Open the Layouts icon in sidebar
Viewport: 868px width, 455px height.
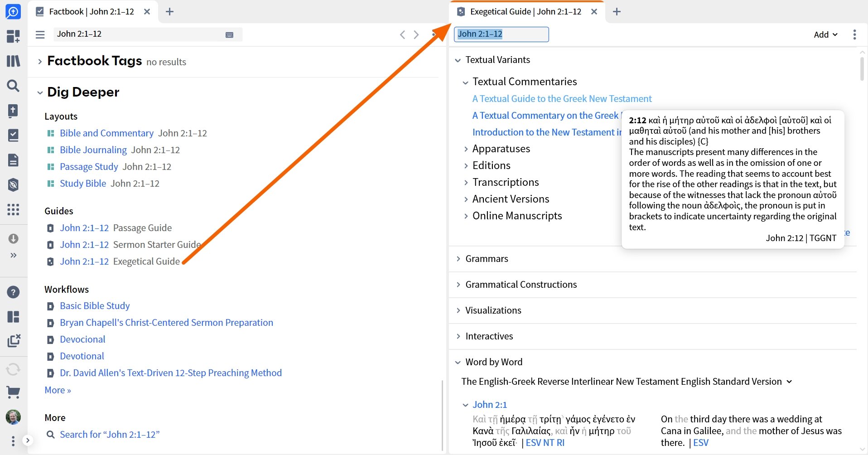(x=13, y=317)
